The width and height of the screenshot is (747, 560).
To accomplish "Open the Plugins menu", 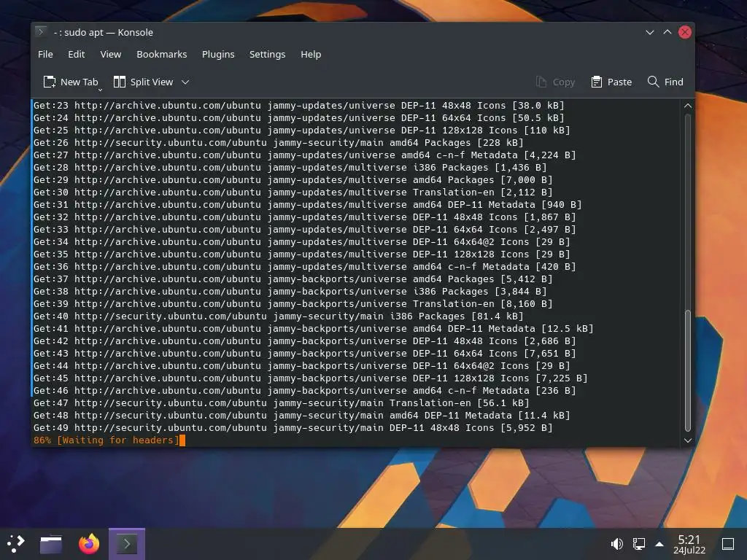I will pos(218,54).
